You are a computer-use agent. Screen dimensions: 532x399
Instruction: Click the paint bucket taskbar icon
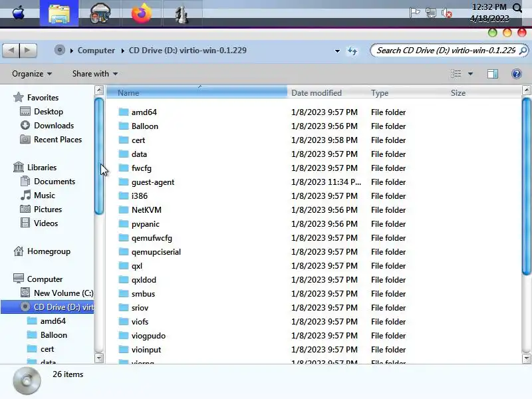[x=100, y=13]
